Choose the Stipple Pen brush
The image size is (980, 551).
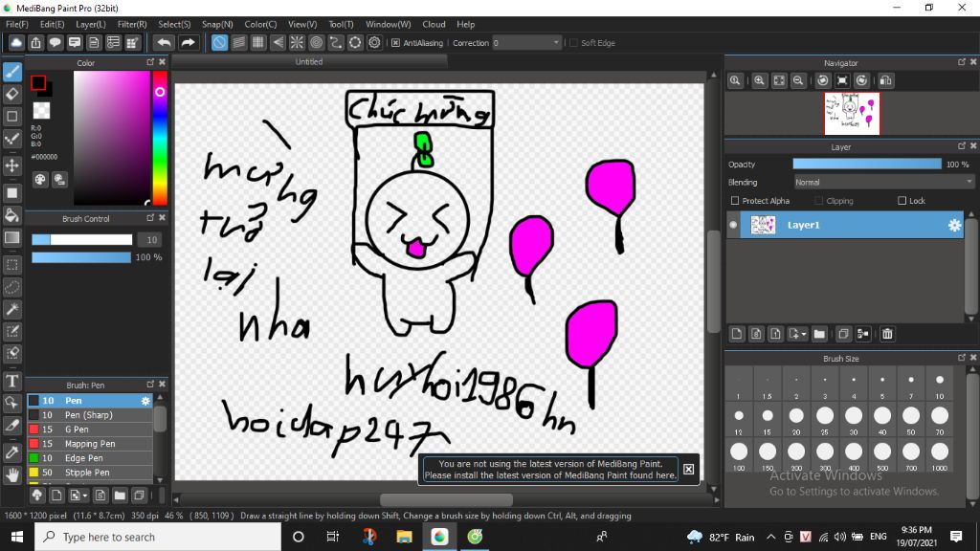tap(89, 473)
